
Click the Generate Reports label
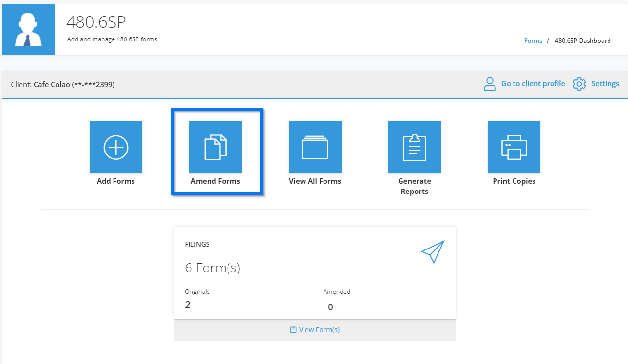[415, 186]
